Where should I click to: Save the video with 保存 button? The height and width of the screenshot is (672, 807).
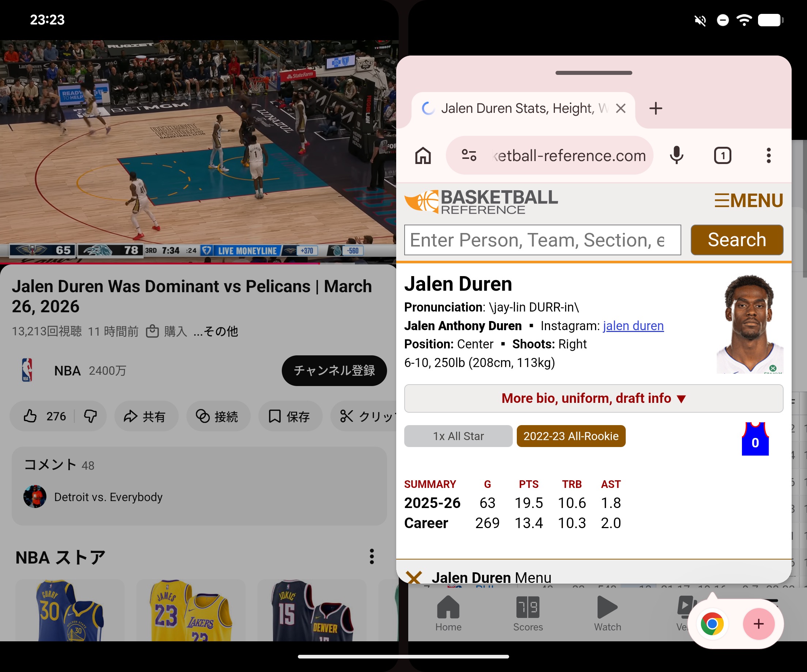click(x=290, y=416)
